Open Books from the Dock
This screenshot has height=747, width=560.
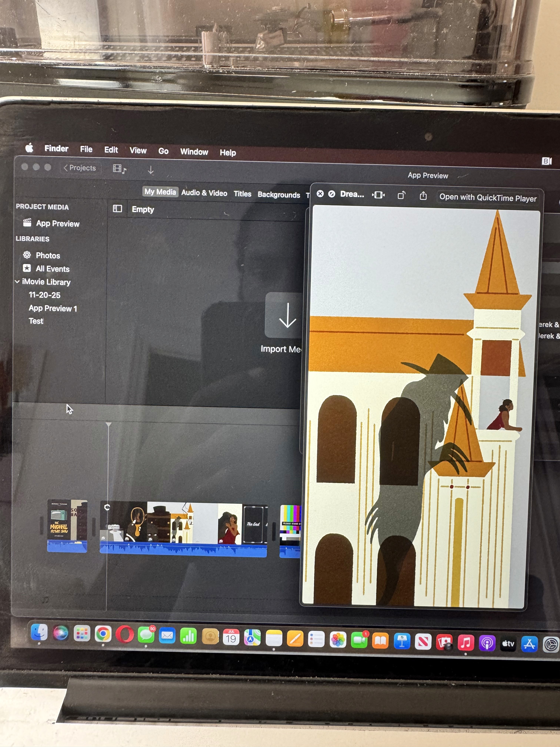(380, 641)
